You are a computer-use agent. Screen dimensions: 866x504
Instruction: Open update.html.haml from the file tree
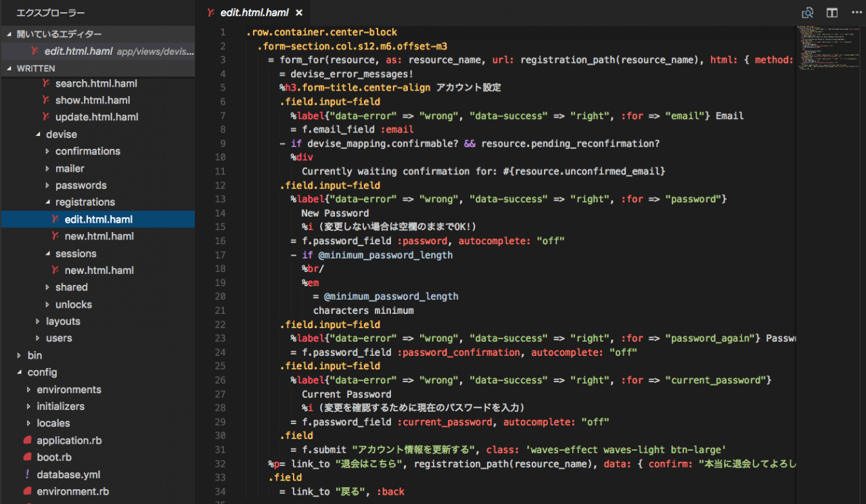tap(97, 117)
